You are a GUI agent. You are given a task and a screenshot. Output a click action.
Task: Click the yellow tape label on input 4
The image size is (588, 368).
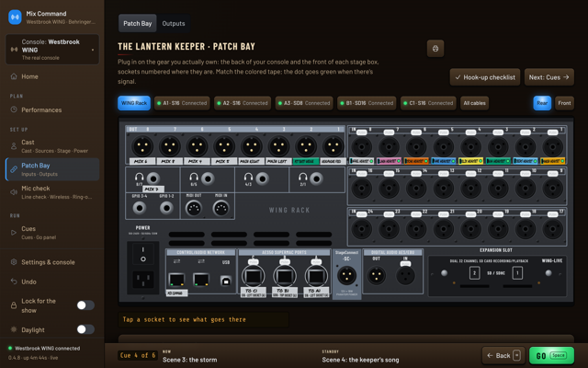pos(470,161)
